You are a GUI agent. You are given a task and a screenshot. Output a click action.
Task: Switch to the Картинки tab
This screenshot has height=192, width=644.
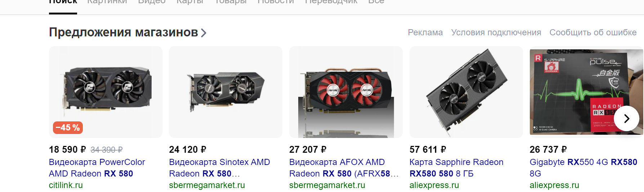click(107, 2)
